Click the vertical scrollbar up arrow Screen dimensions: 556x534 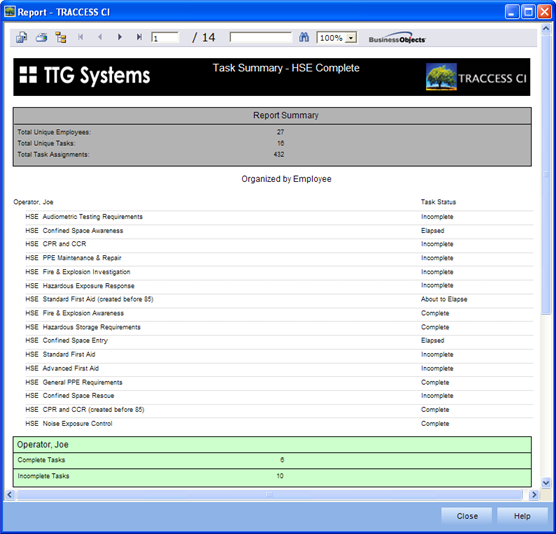pyautogui.click(x=546, y=28)
